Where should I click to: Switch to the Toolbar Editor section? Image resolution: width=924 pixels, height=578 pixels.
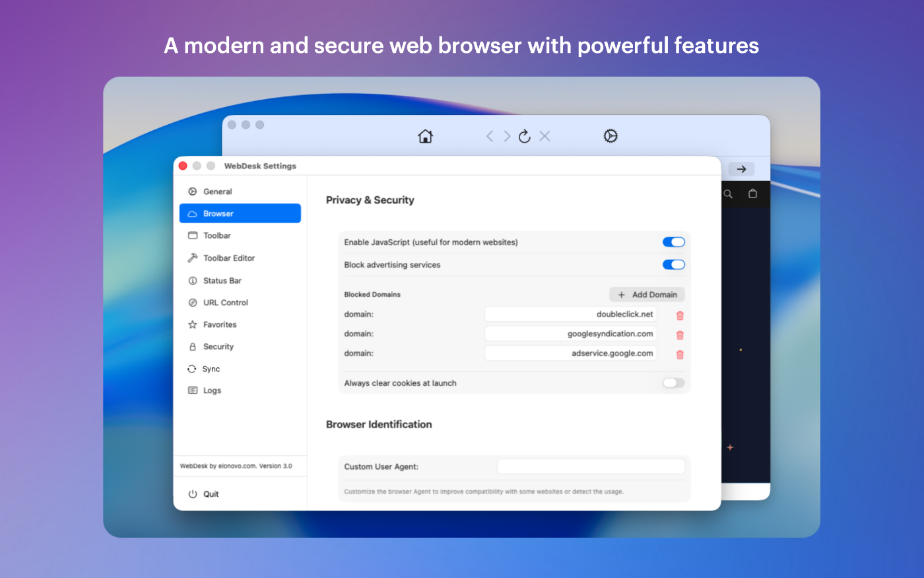pyautogui.click(x=228, y=258)
